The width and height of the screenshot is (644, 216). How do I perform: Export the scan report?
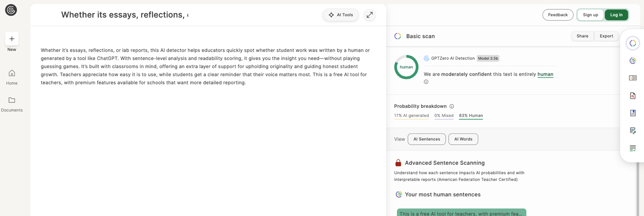606,36
